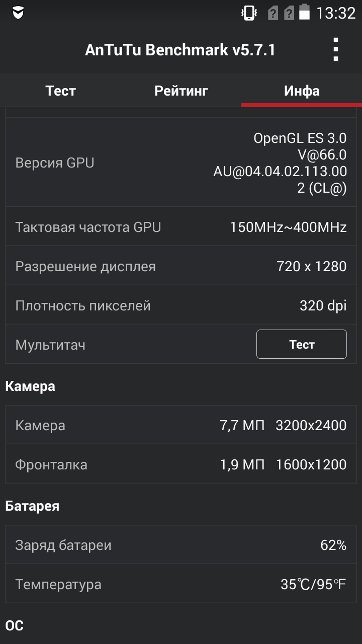
Task: Tap the vibrate mode status icon
Action: (249, 13)
